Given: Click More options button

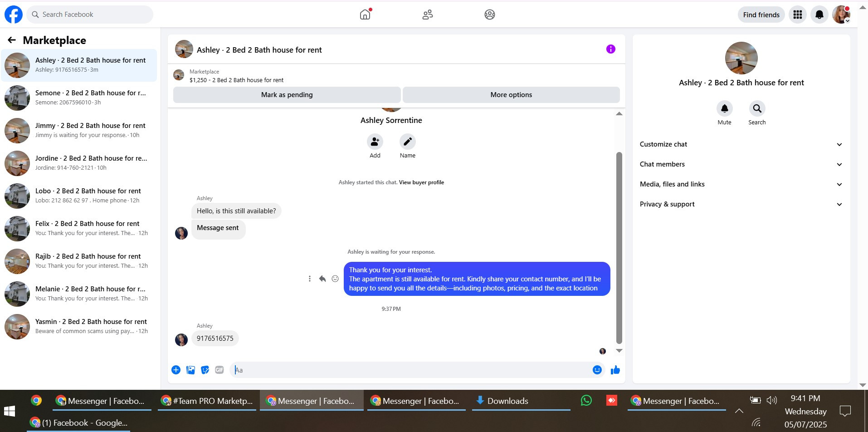Looking at the screenshot, I should pyautogui.click(x=511, y=95).
